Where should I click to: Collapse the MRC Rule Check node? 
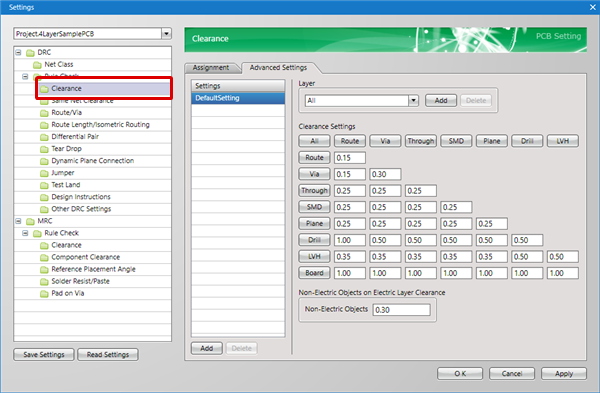pyautogui.click(x=25, y=233)
